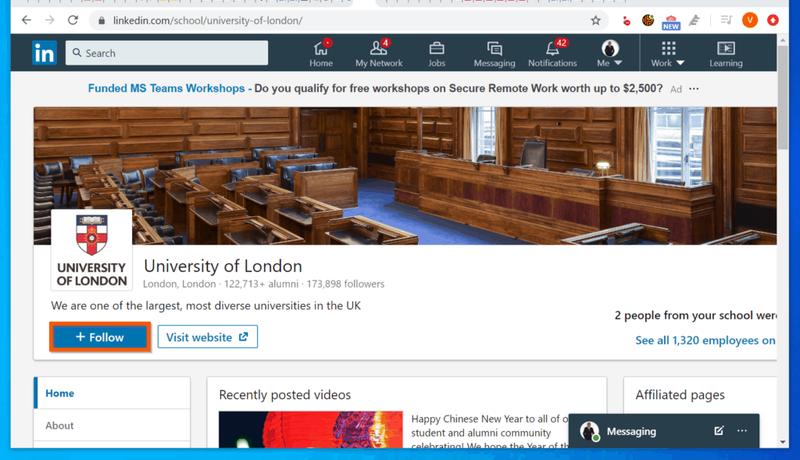This screenshot has height=460, width=800.
Task: Select the Home tab in sidebar
Action: [x=112, y=393]
